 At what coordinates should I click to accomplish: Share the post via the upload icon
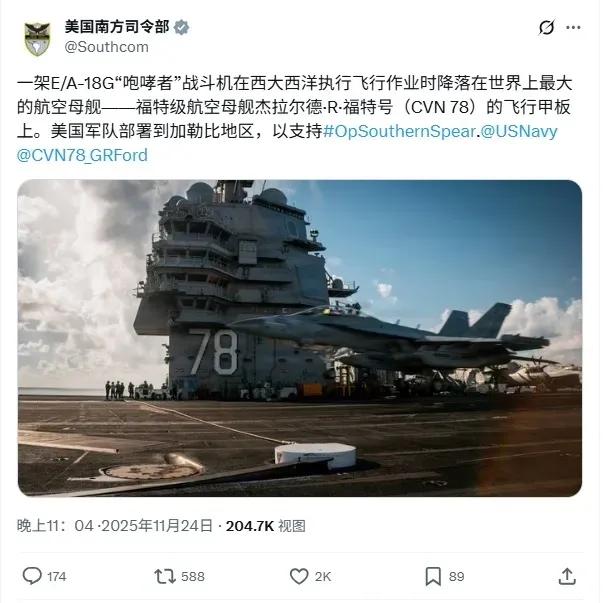(x=567, y=576)
